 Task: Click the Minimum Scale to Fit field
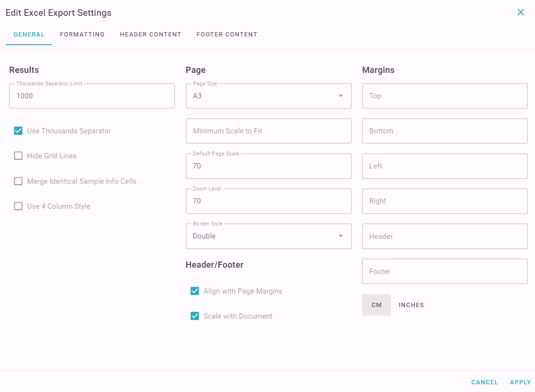tap(268, 131)
